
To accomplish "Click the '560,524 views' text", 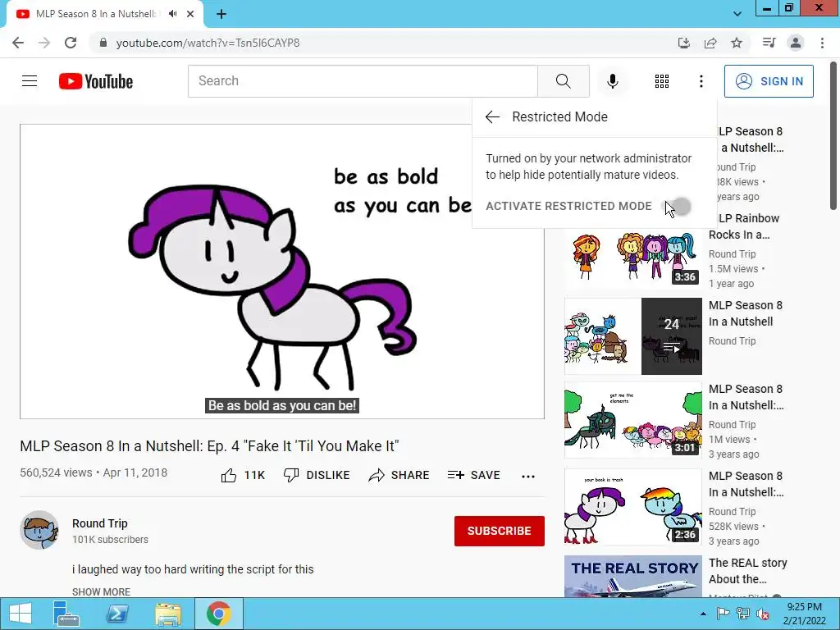I will (56, 472).
